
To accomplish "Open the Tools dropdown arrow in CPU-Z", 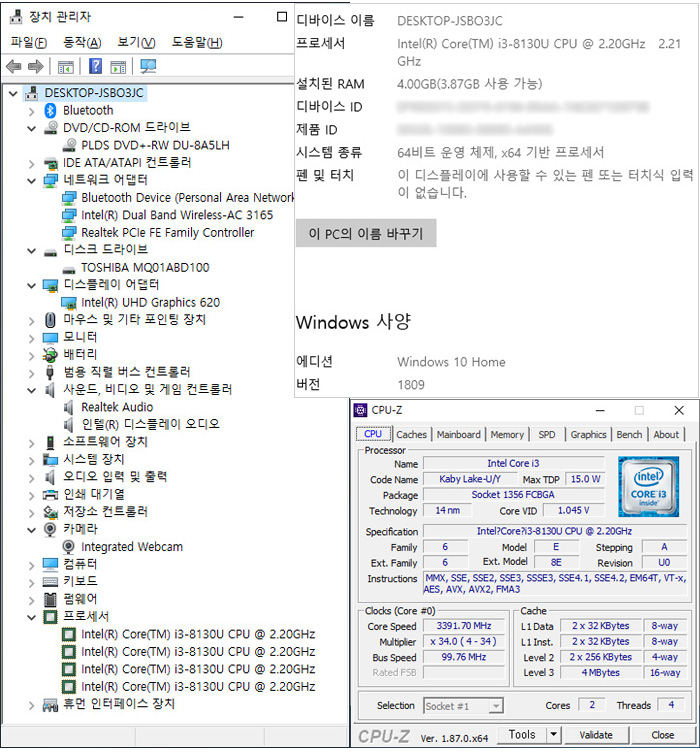I will (554, 734).
